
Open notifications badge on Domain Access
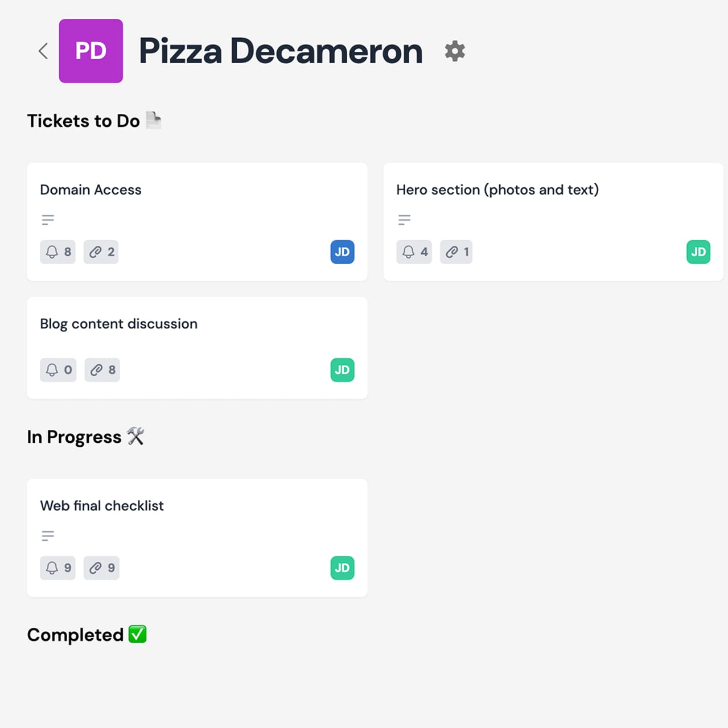[x=57, y=252]
